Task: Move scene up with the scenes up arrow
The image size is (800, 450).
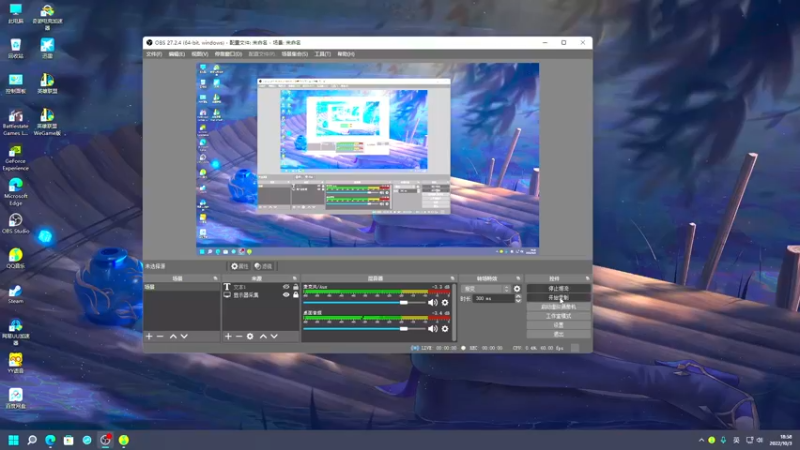Action: tap(173, 336)
